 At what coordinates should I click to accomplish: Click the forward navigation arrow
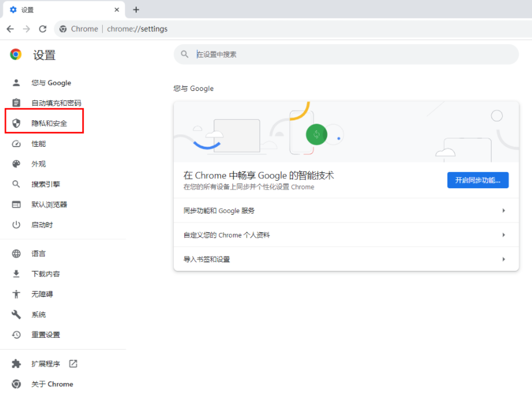click(26, 29)
